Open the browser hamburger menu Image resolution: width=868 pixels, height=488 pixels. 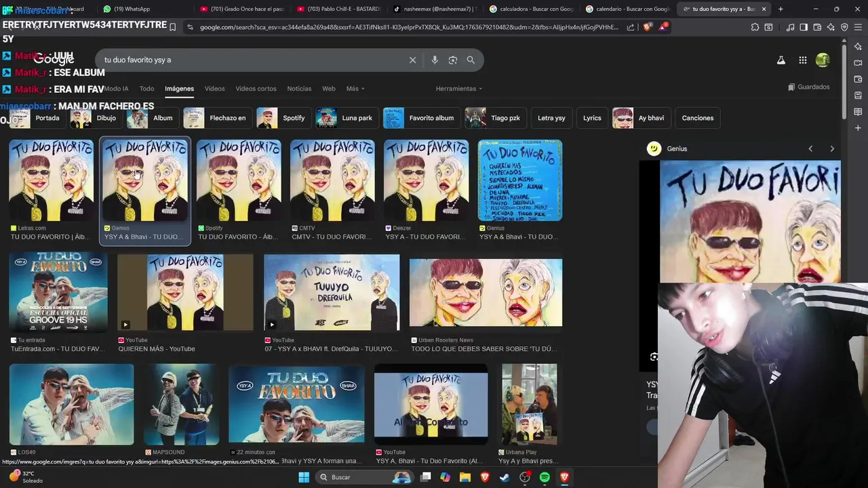[858, 27]
